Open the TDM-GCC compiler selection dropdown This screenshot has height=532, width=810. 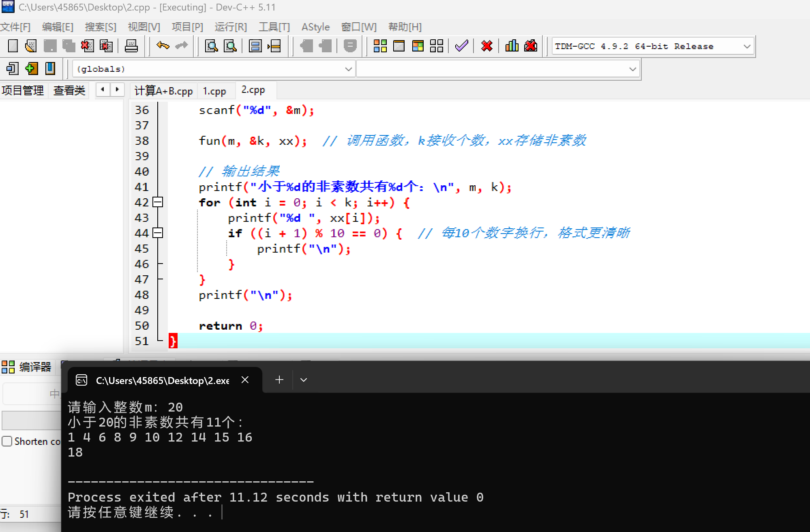tap(747, 46)
